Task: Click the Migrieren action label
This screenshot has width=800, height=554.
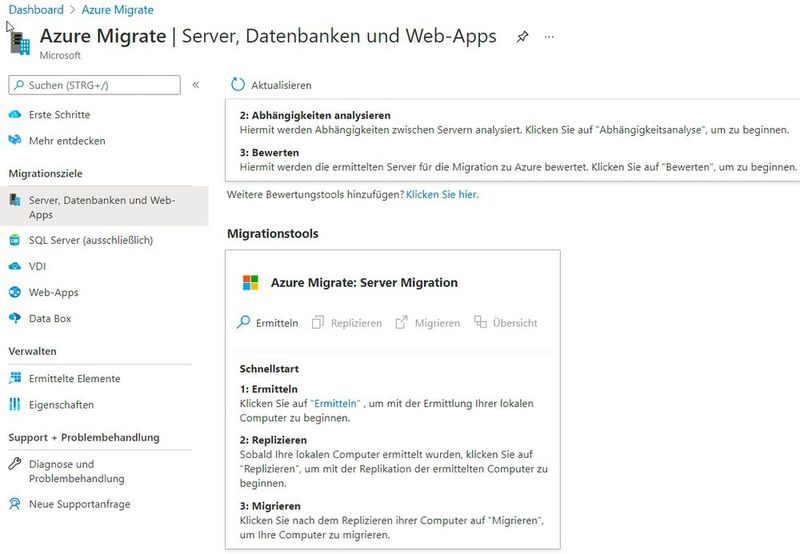Action: (437, 323)
